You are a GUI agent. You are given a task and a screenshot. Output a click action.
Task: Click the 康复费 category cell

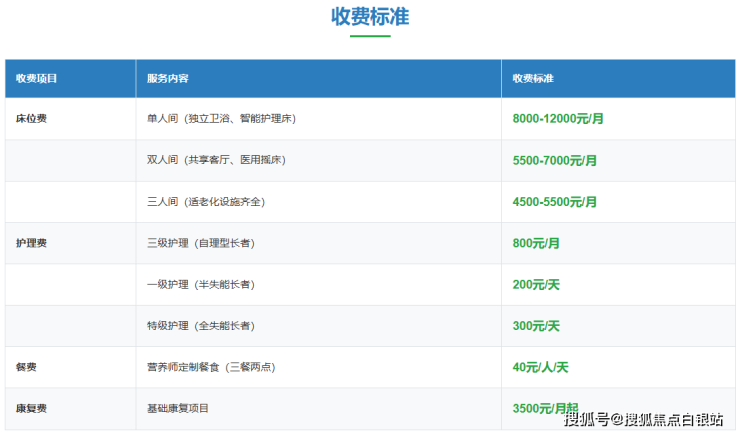tap(32, 409)
